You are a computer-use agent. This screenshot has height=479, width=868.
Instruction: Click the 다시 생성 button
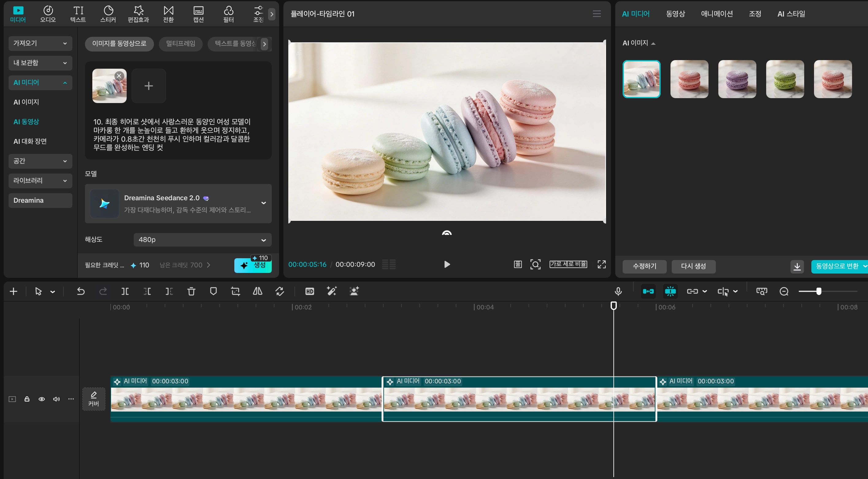693,266
